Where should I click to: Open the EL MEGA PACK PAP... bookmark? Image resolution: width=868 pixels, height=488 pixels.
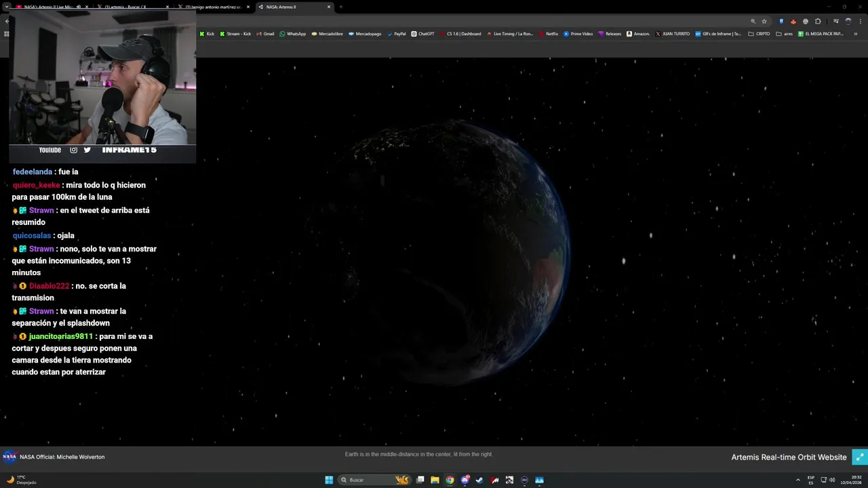(821, 34)
